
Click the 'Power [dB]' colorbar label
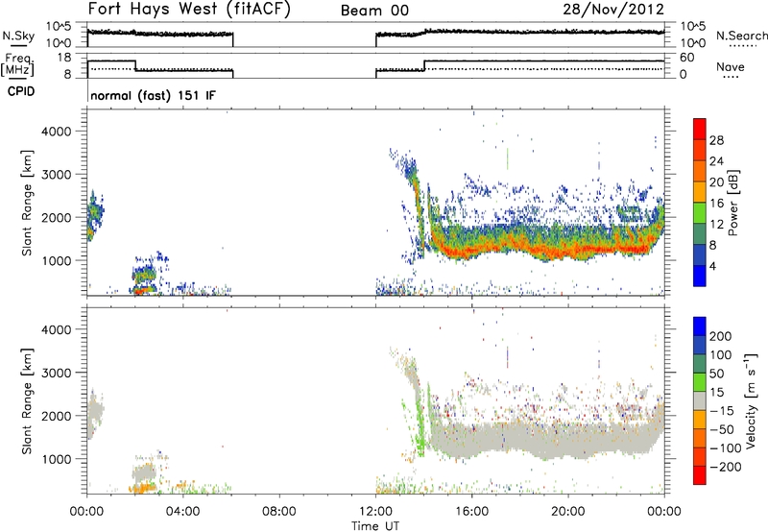pos(733,203)
